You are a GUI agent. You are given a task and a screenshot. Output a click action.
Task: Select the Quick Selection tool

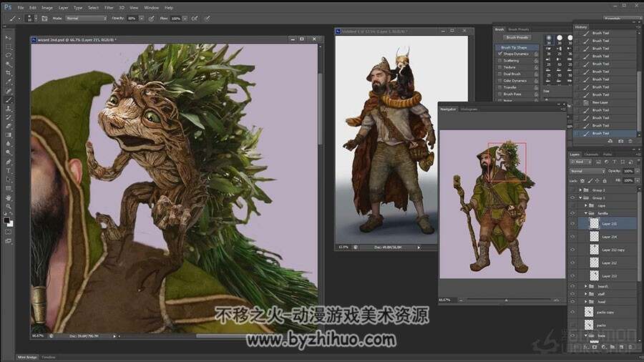(x=8, y=64)
